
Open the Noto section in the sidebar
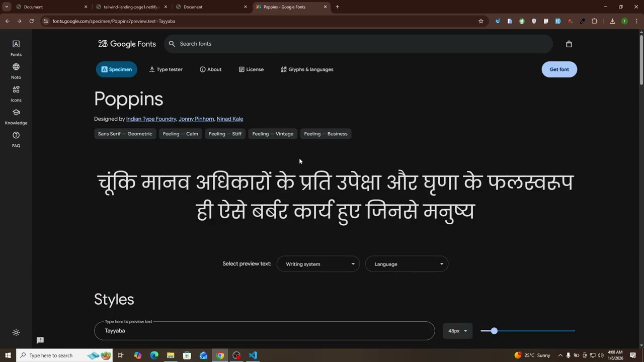pos(16,71)
